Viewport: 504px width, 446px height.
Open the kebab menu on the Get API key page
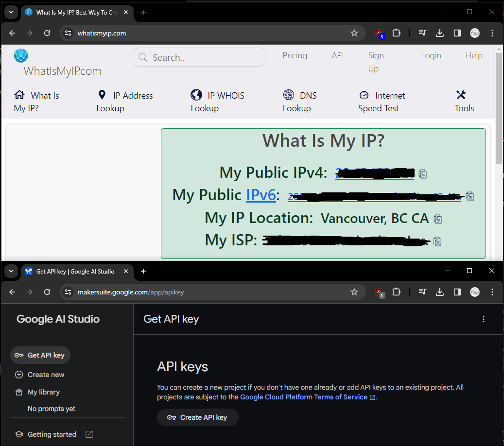tap(484, 319)
